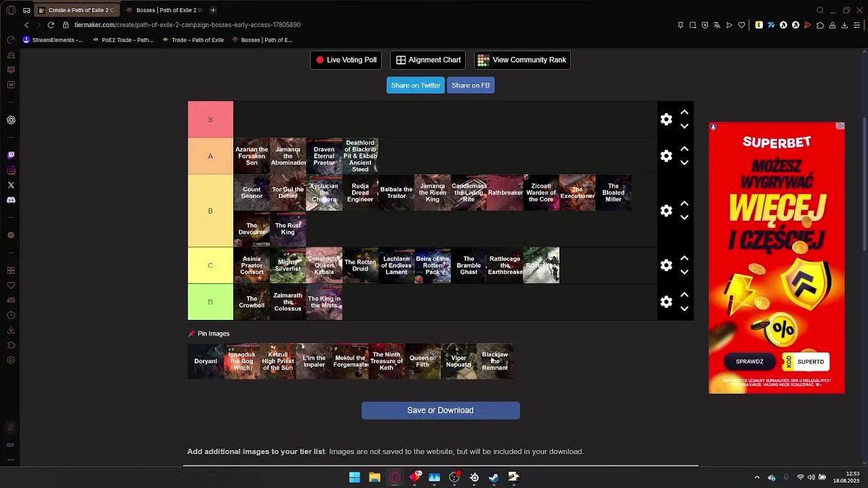
Task: Move tier S row up with its arrow
Action: pyautogui.click(x=684, y=113)
